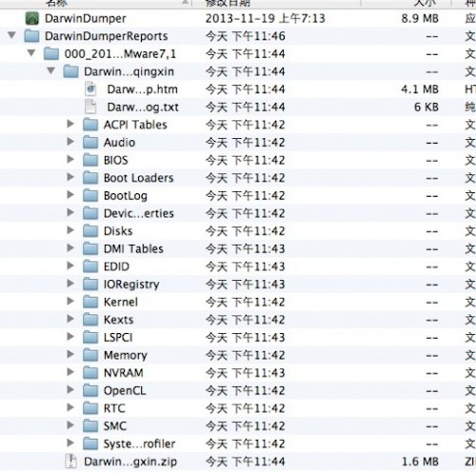The height and width of the screenshot is (473, 476).
Task: Expand the Audio folder
Action: 70,142
